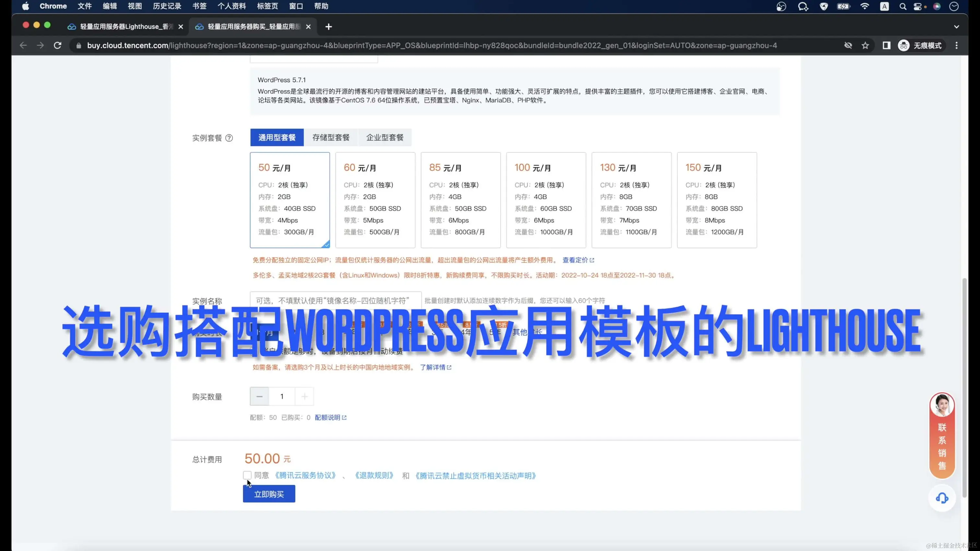Screen dimensions: 980x551
Task: Open the 实例套餐 help question mark icon
Action: 229,138
